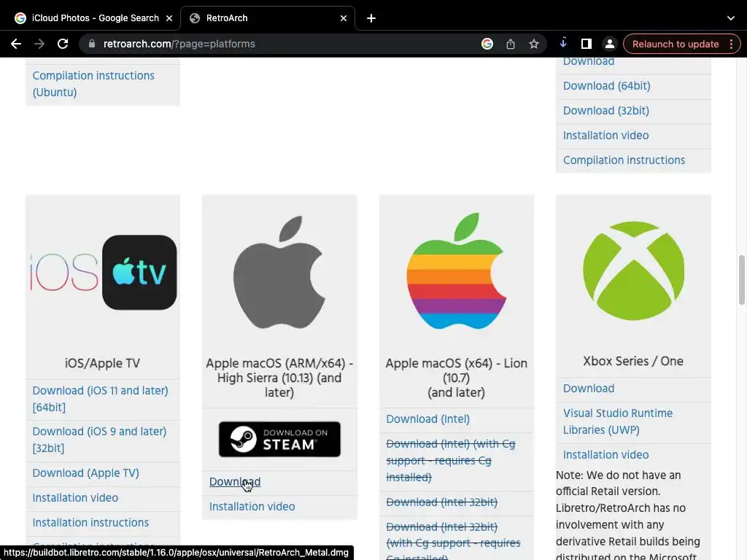Select the RetroArch tab
The image size is (747, 560).
coord(268,18)
